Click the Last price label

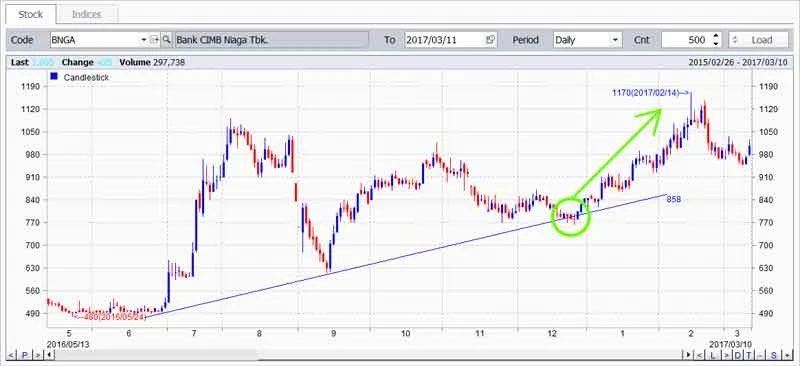pos(20,62)
